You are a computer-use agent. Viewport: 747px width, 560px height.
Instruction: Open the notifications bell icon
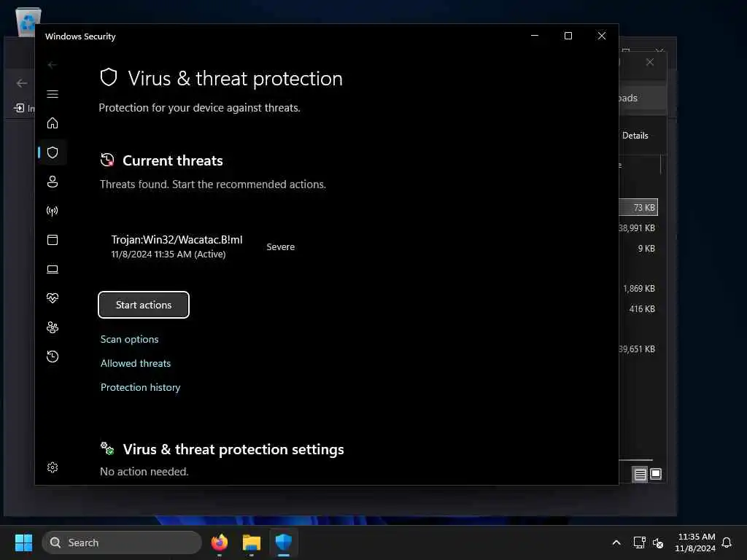[x=727, y=542]
